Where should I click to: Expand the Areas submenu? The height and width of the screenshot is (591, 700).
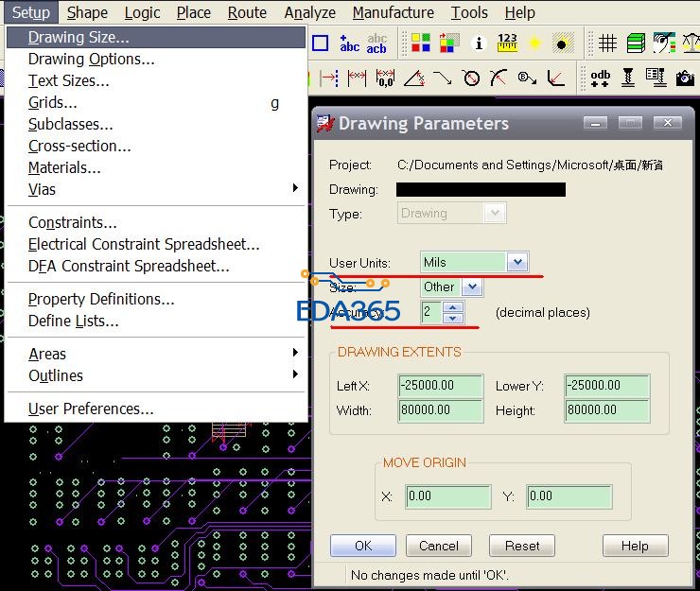tap(156, 354)
